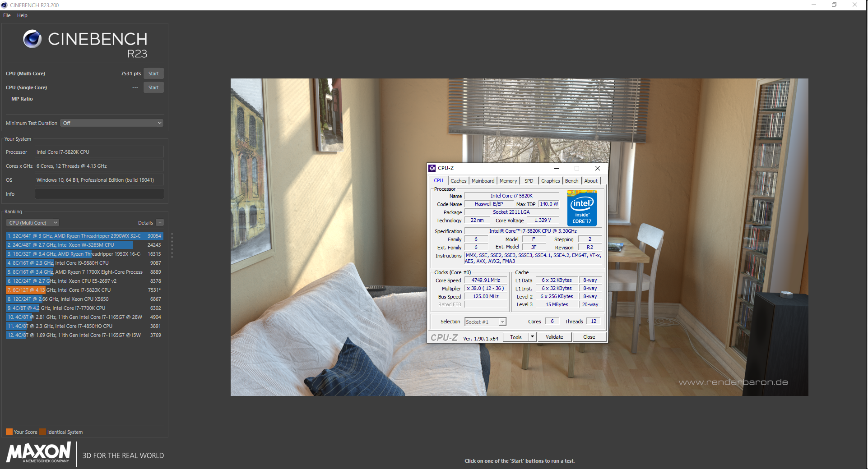Viewport: 868px width, 469px height.
Task: Click the Core Speed value 4749.91 MHz
Action: tap(486, 280)
